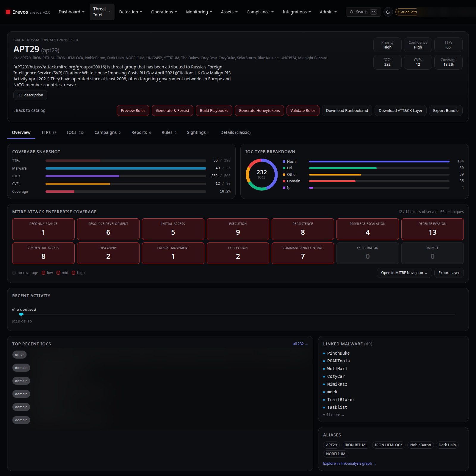Open the Rules tab
This screenshot has width=476, height=476.
coord(169,132)
